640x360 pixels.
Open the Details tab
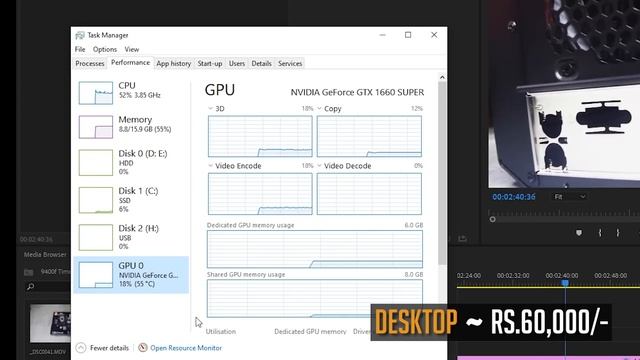tap(261, 64)
